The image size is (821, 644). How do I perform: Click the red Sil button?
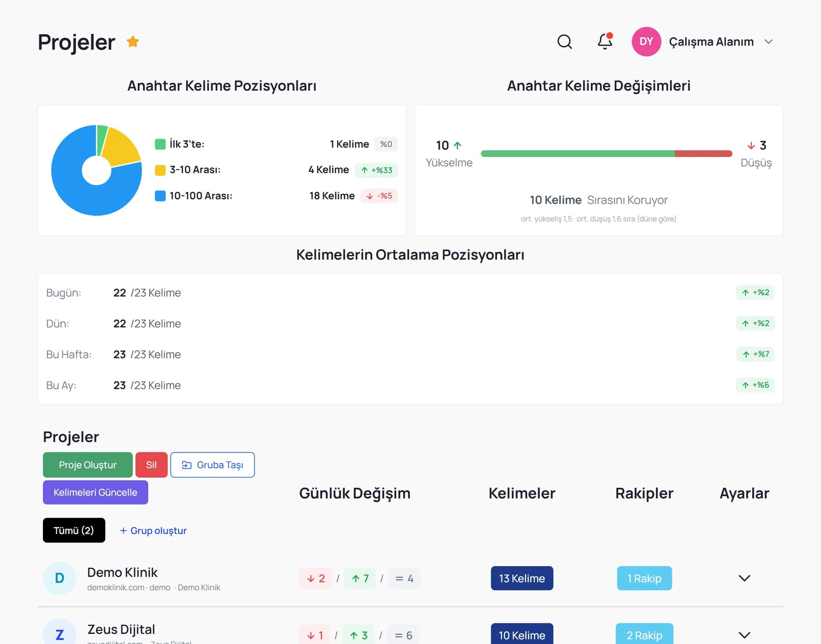(x=151, y=465)
